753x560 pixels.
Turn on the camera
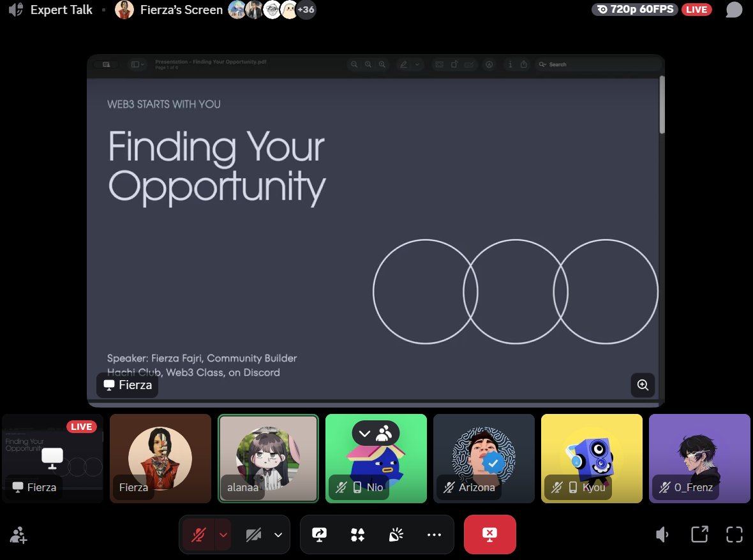[x=253, y=534]
